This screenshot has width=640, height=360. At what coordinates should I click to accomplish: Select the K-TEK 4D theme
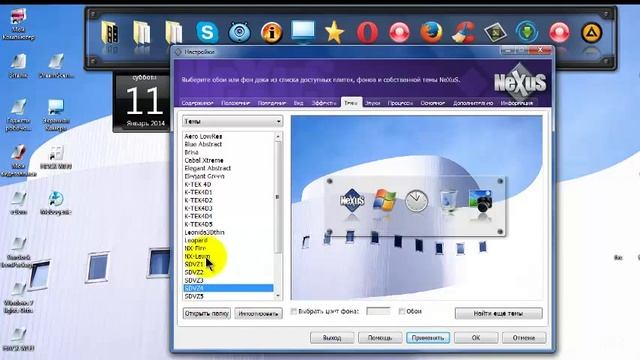tap(198, 184)
